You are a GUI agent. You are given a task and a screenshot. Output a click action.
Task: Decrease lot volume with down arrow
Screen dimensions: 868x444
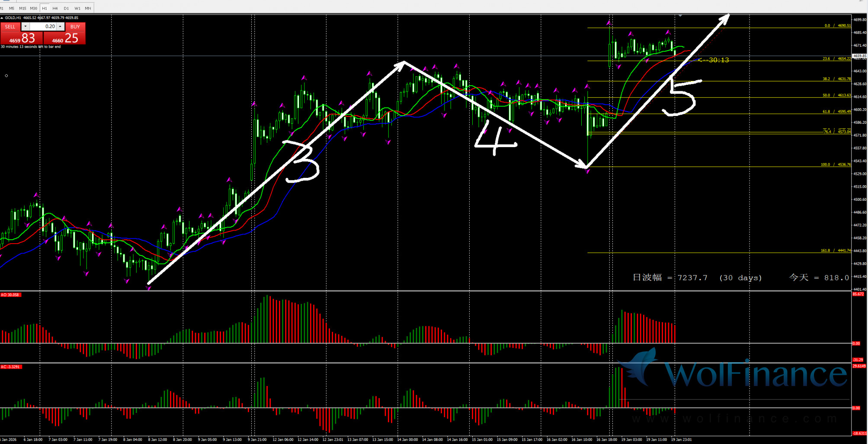pos(26,26)
